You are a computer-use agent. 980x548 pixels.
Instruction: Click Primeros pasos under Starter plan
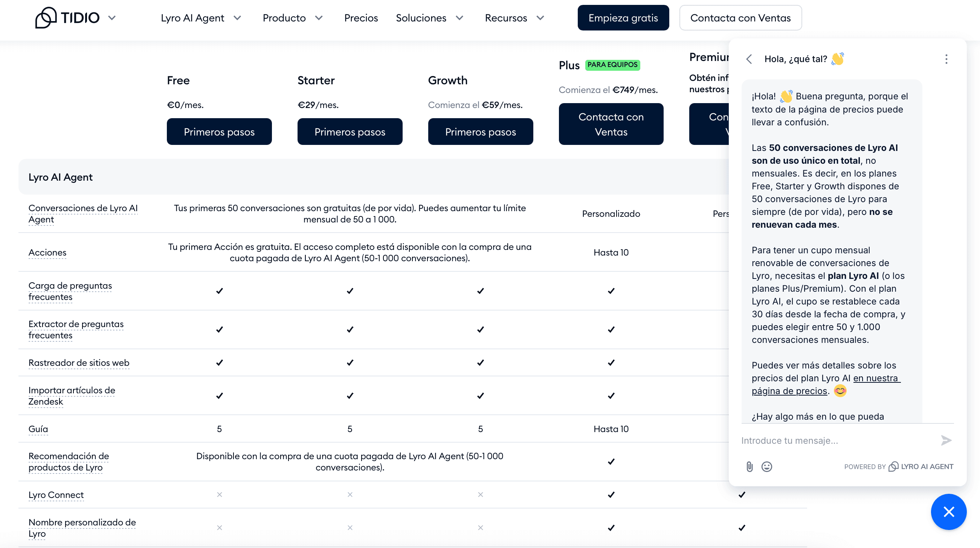350,132
